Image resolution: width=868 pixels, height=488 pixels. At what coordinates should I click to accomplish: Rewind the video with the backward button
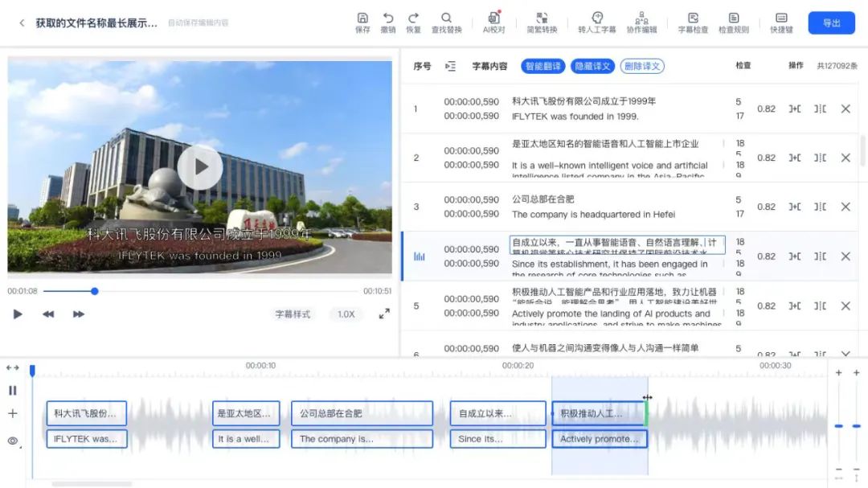tap(48, 314)
